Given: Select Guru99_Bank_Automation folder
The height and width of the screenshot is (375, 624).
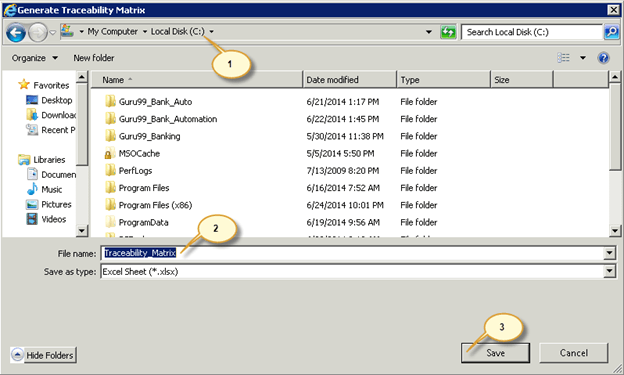Looking at the screenshot, I should click(x=168, y=119).
